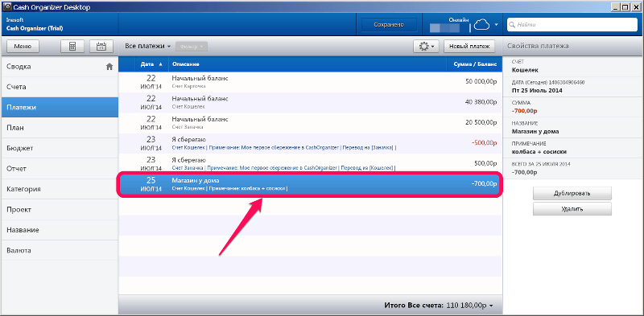Click the date Пт 25 Июль 2014
Image resolution: width=644 pixels, height=316 pixels.
point(537,90)
